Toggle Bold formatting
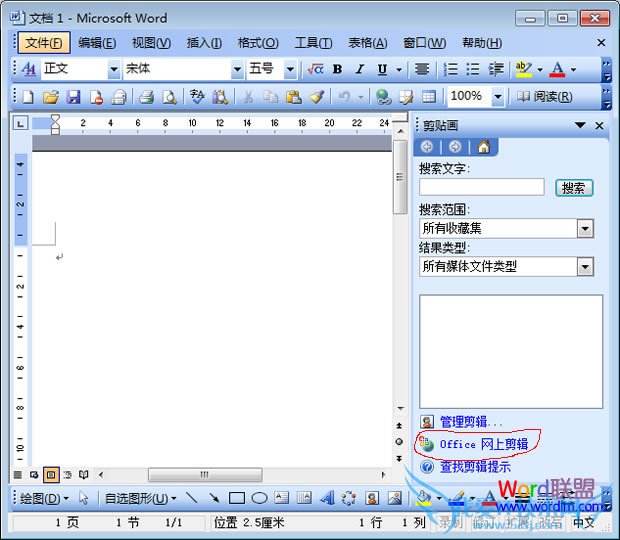This screenshot has width=620, height=540. click(x=337, y=69)
